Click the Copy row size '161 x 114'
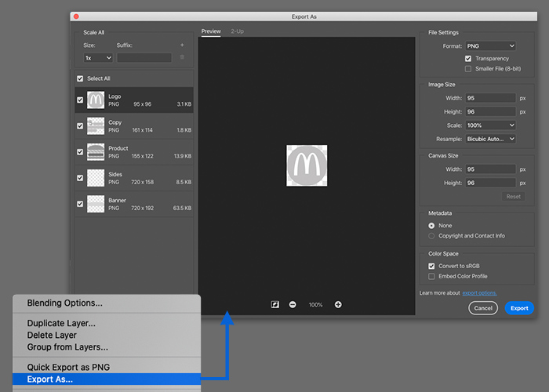Image resolution: width=549 pixels, height=392 pixels. pos(142,130)
